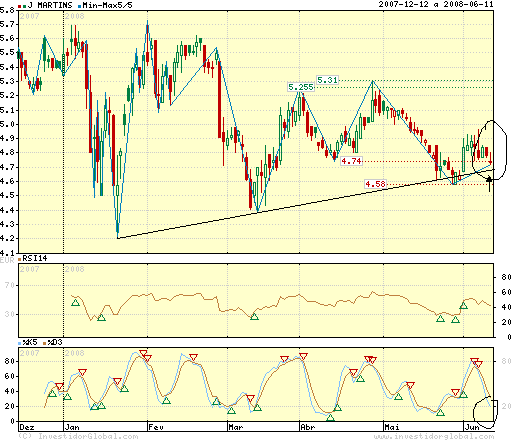Click the 4.2 value on the price axis

click(x=7, y=238)
